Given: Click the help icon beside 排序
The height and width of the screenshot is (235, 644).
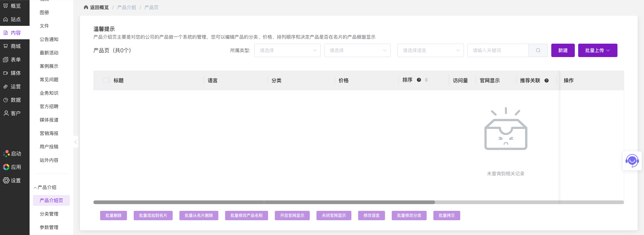Looking at the screenshot, I should (x=419, y=80).
